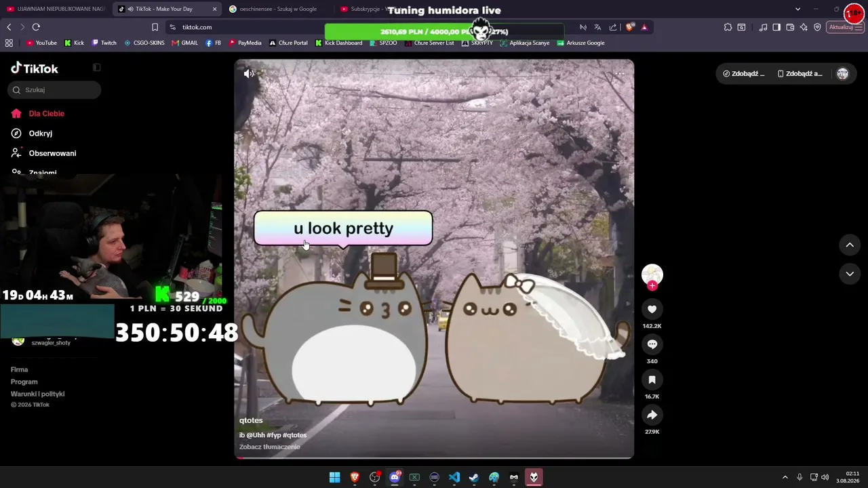
Task: Go to the next video with down chevron
Action: coord(850,274)
